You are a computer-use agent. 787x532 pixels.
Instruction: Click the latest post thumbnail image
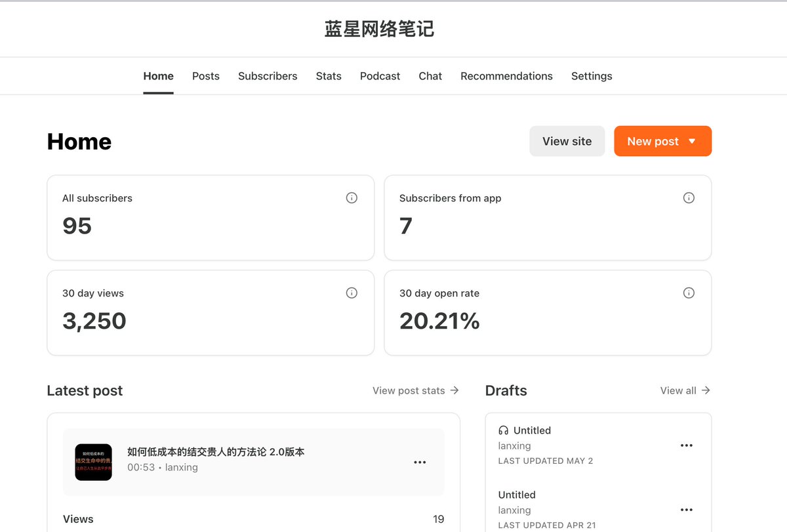[x=93, y=462]
